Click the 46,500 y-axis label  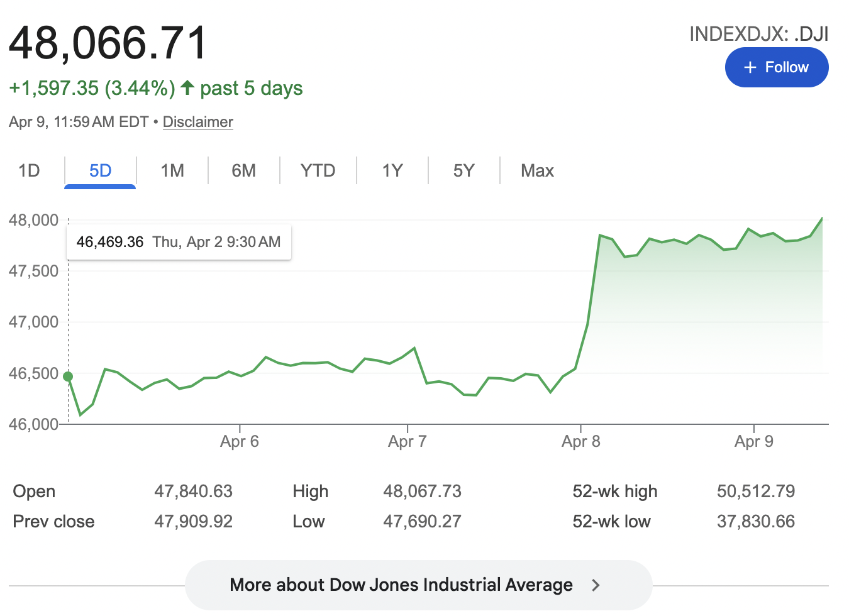coord(33,373)
